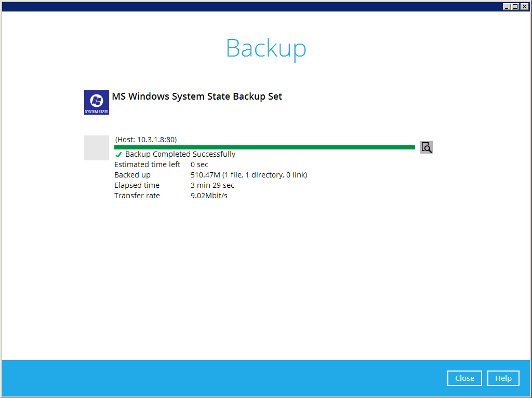Minimize the Backup window
The image size is (532, 398).
coord(507,6)
